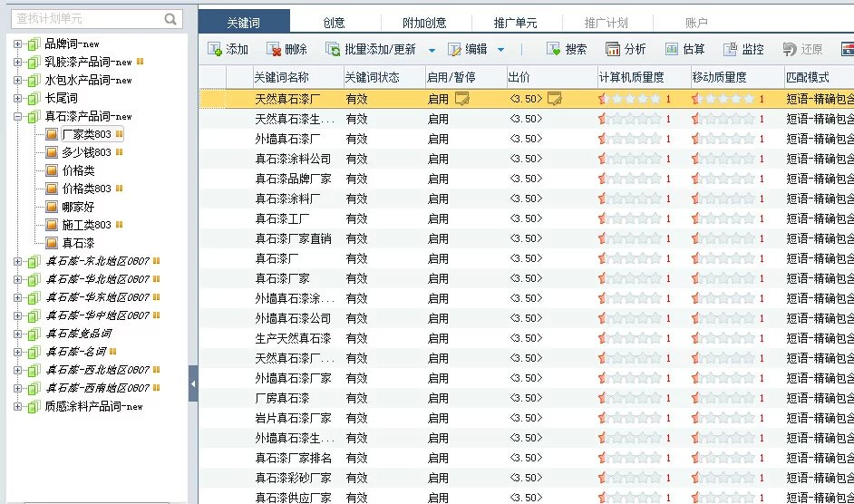Viewport: 854px width, 504px height.
Task: Select the 真石漆-西北地区0807 plan
Action: [97, 370]
